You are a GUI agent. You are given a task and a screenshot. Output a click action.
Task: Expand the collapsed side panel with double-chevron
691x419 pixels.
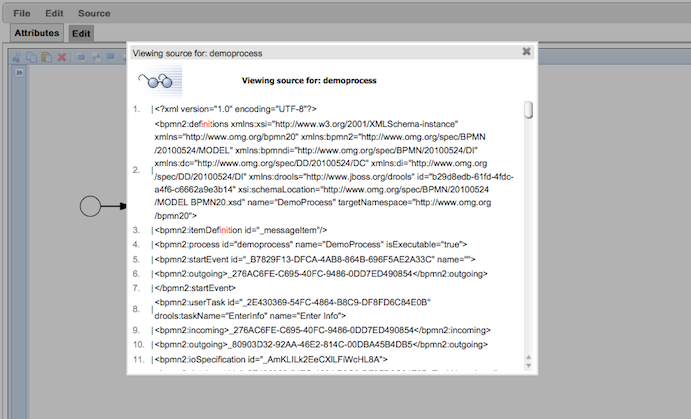[x=19, y=72]
